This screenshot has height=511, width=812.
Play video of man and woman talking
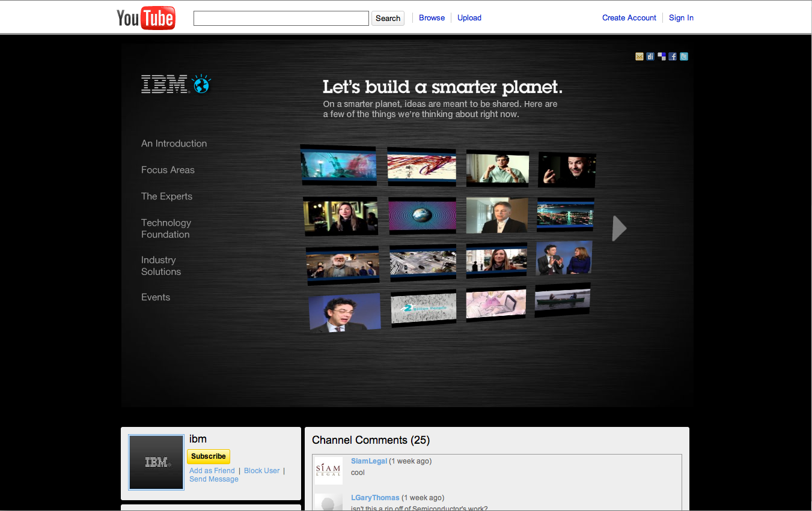tap(564, 258)
